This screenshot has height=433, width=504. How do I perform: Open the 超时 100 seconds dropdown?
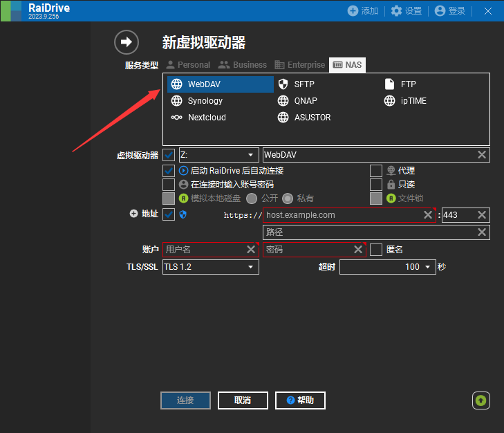point(388,267)
